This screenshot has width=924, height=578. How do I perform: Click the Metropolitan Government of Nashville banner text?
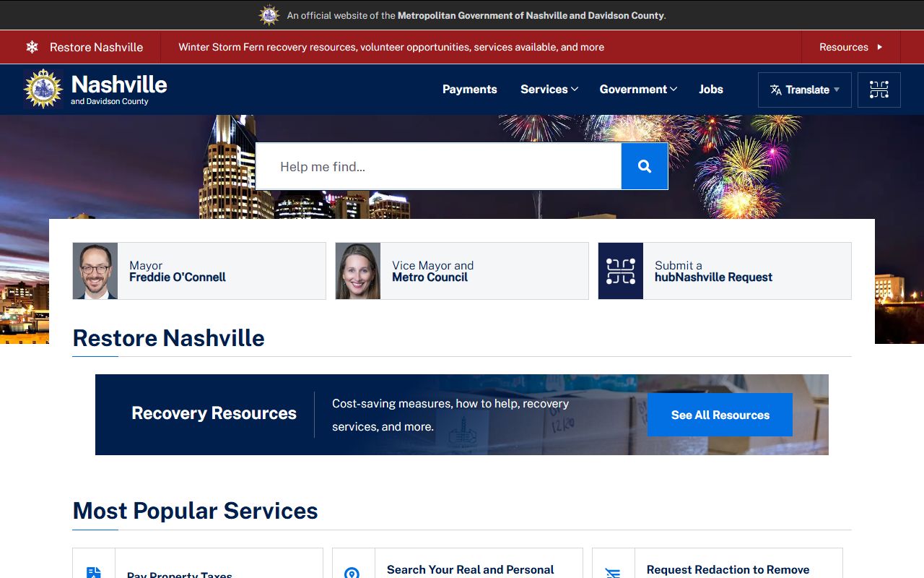(x=531, y=15)
